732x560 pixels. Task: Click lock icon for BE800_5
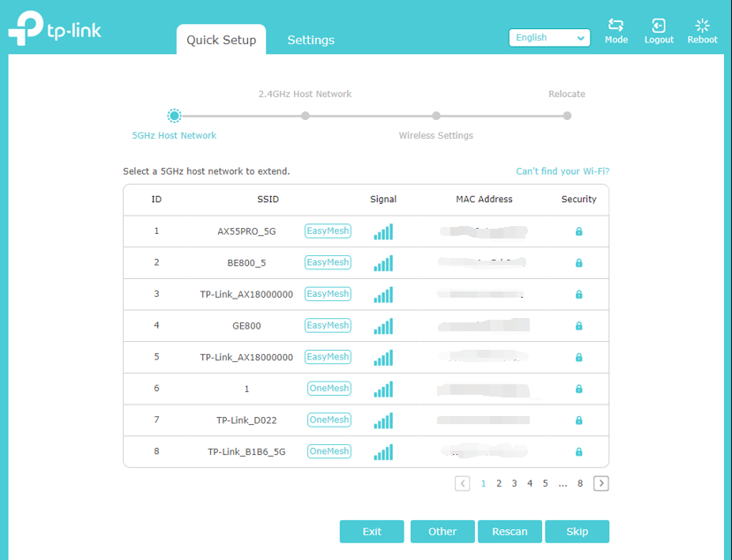578,263
